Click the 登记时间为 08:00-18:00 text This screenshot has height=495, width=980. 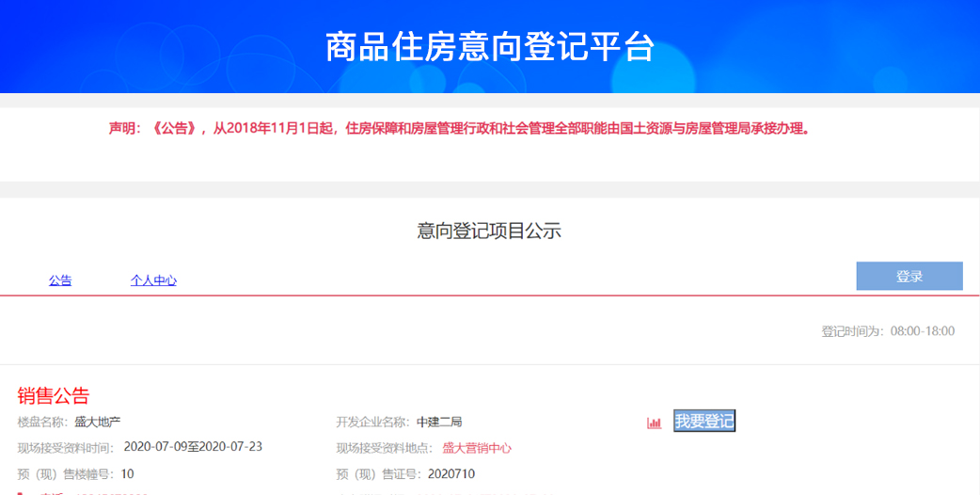point(888,331)
